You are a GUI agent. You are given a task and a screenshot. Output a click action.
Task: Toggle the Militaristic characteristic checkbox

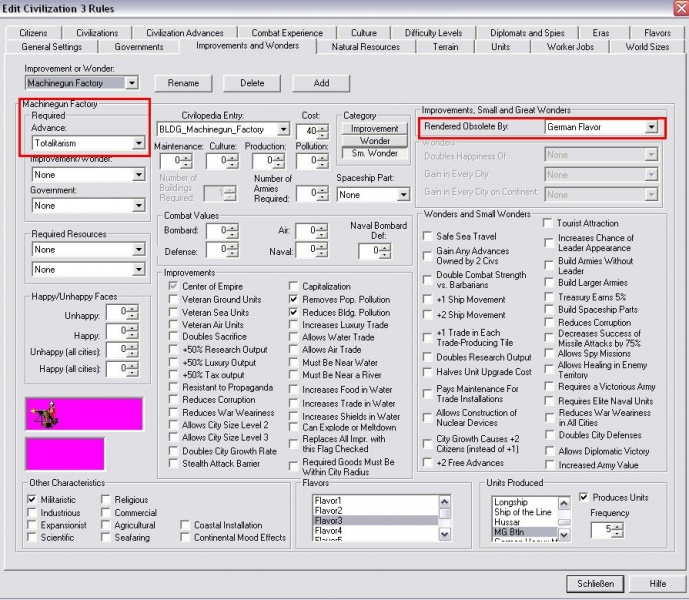[x=32, y=500]
